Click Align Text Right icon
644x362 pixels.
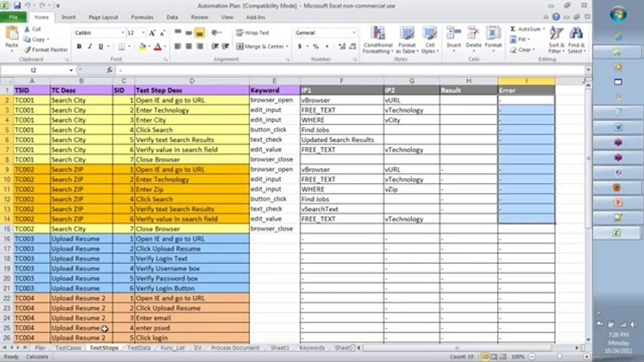pyautogui.click(x=199, y=46)
